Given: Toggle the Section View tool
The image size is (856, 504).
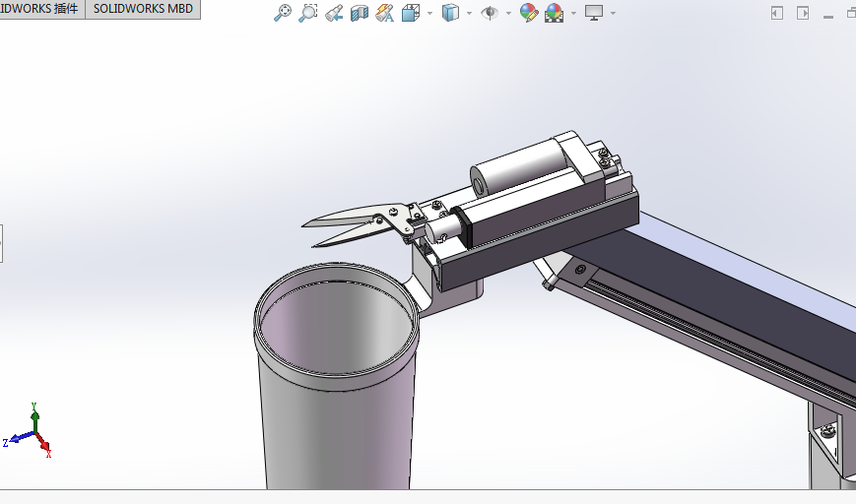Looking at the screenshot, I should [x=360, y=13].
